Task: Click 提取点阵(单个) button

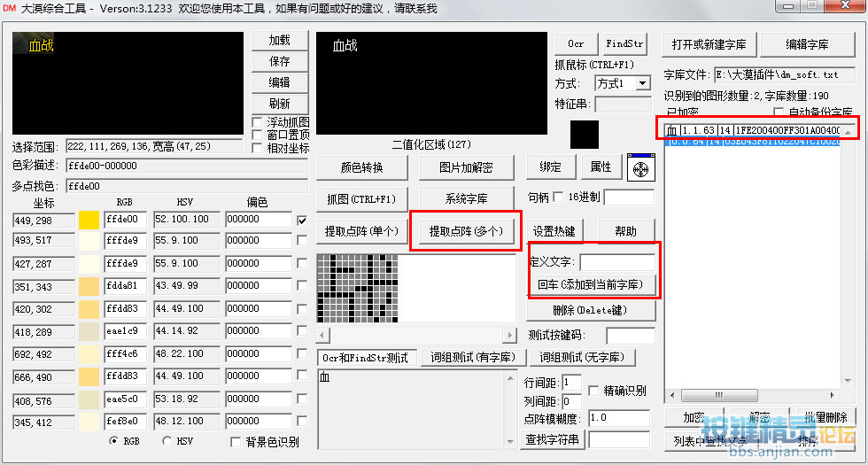Action: click(x=362, y=231)
